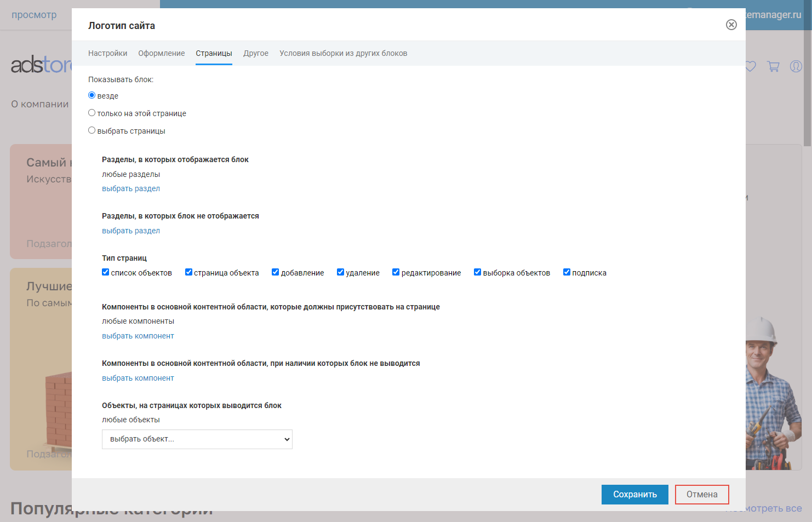Close the Логотип сайта dialog with X icon
The height and width of the screenshot is (522, 812).
pyautogui.click(x=731, y=25)
